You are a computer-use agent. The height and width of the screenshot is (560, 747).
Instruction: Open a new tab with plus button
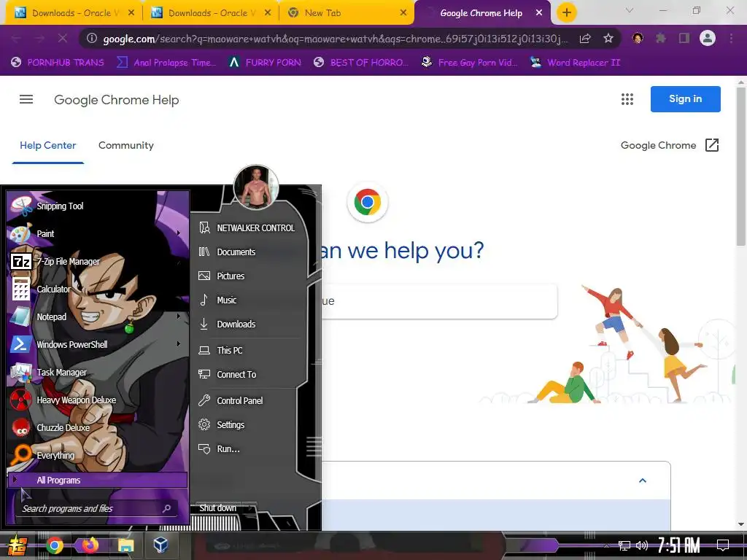click(x=566, y=13)
